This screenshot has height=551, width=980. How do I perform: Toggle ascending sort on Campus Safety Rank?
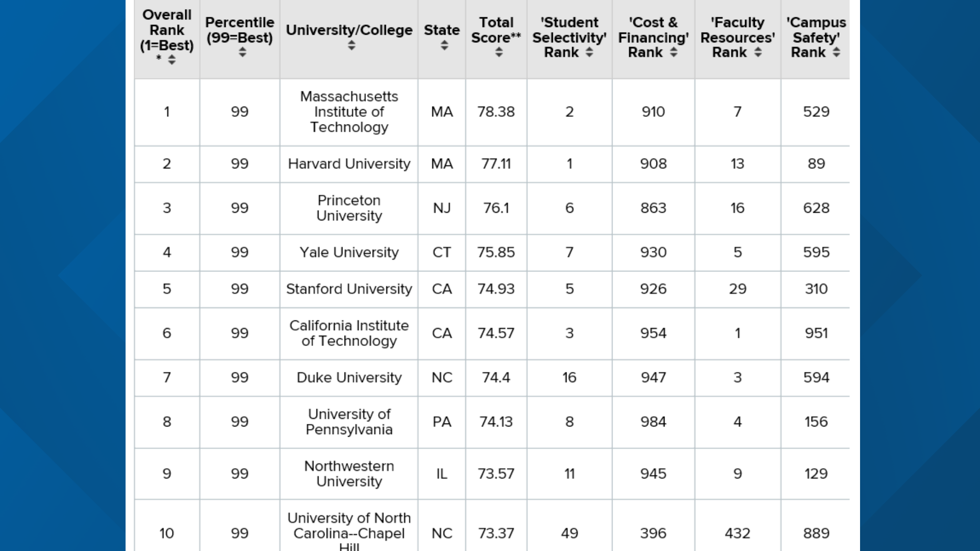837,51
